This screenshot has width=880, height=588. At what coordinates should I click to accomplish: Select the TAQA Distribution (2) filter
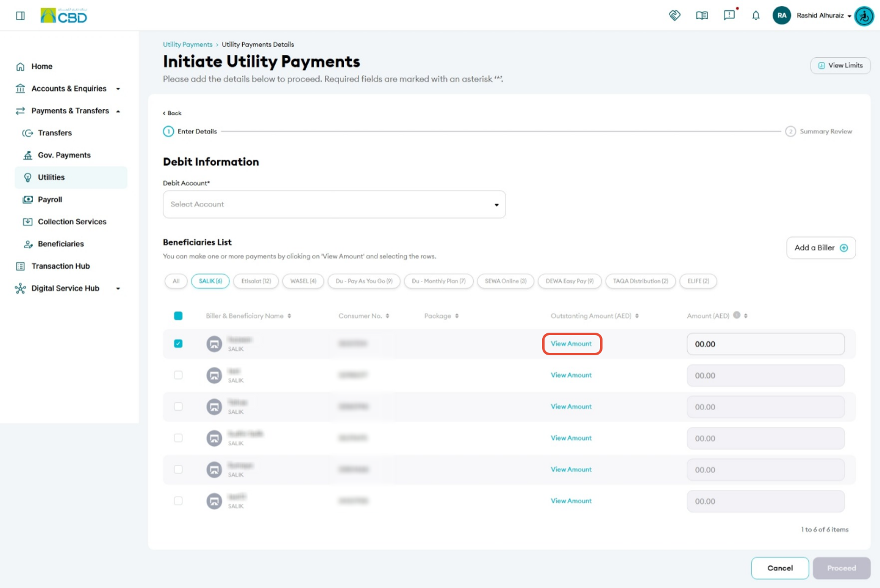point(640,281)
